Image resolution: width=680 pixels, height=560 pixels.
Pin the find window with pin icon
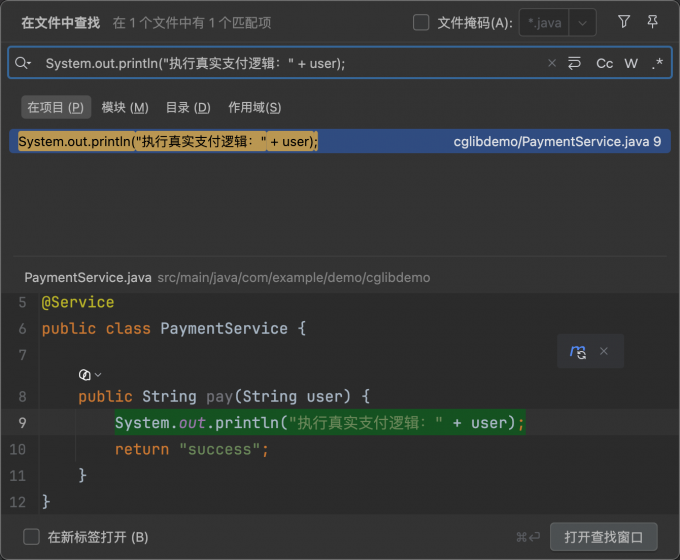point(652,22)
